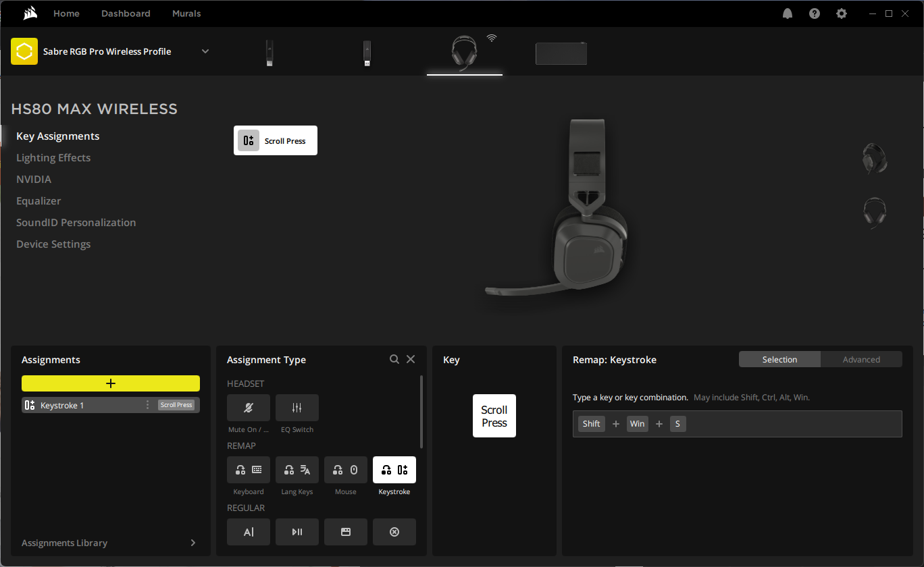Viewport: 924px width, 567px height.
Task: Choose the EQ Switch assignment
Action: tap(297, 408)
